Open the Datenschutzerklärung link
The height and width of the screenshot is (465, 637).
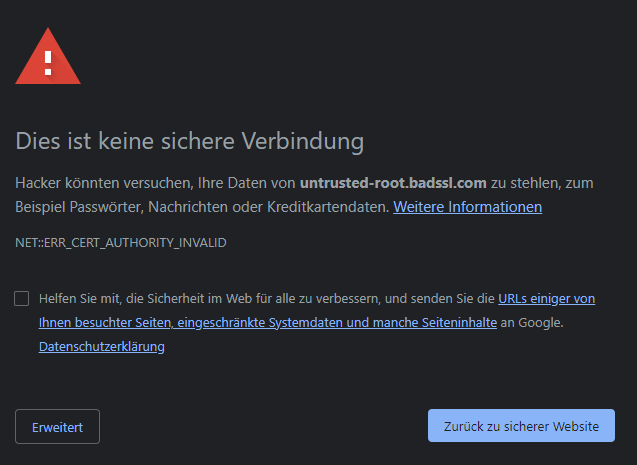[101, 347]
